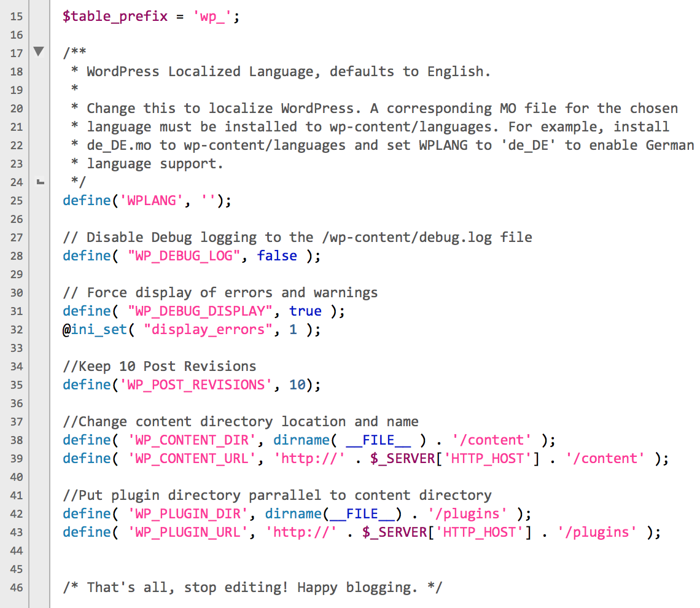Click the 'WP_CONTENT_DIR' string
This screenshot has height=608, width=700.
coord(192,440)
